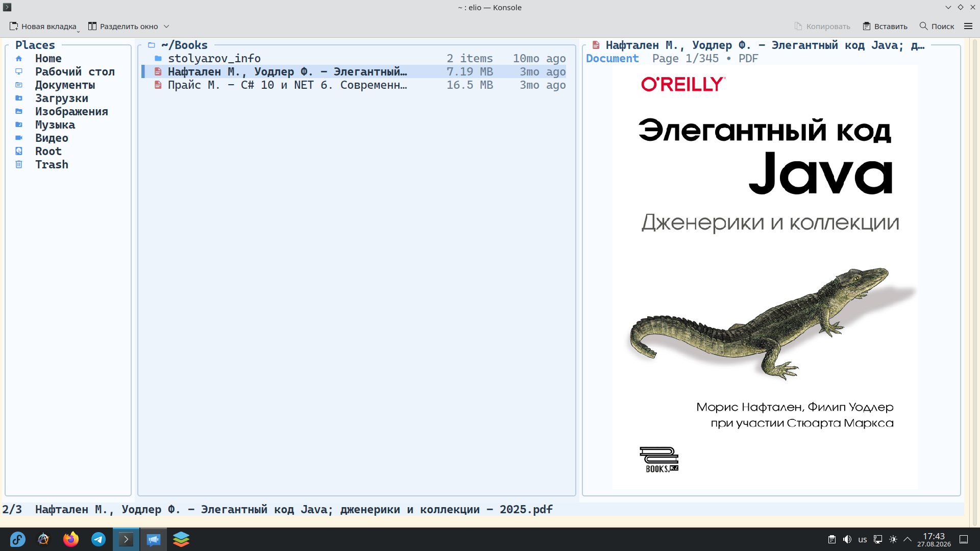This screenshot has height=551, width=980.
Task: Open Видео in Places
Action: [x=52, y=138]
